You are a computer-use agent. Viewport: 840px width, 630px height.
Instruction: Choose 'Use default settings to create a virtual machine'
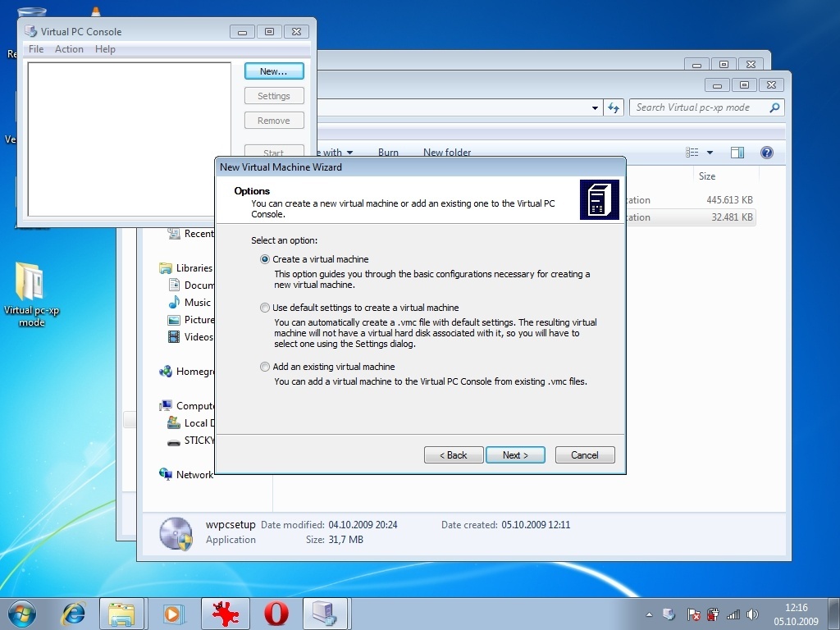tap(265, 308)
